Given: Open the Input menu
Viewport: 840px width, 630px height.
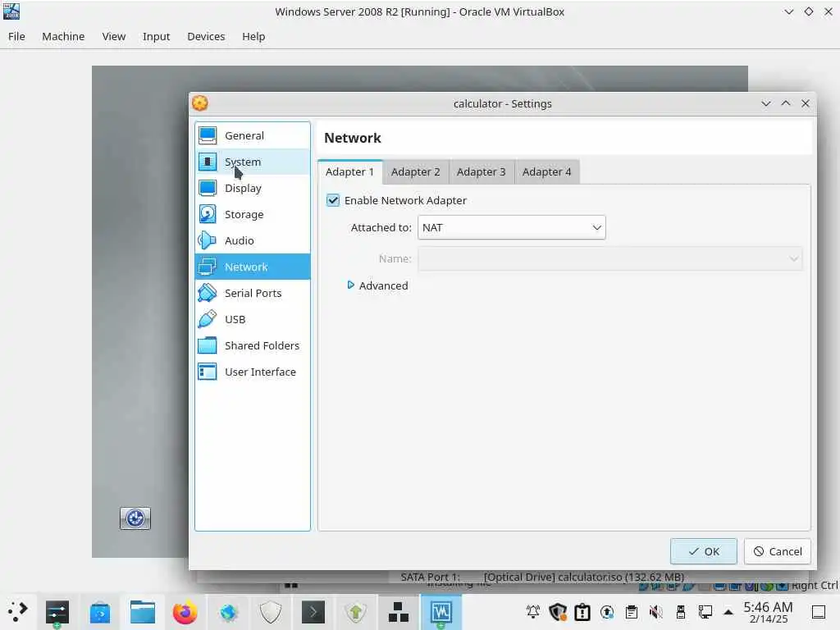Looking at the screenshot, I should 156,36.
